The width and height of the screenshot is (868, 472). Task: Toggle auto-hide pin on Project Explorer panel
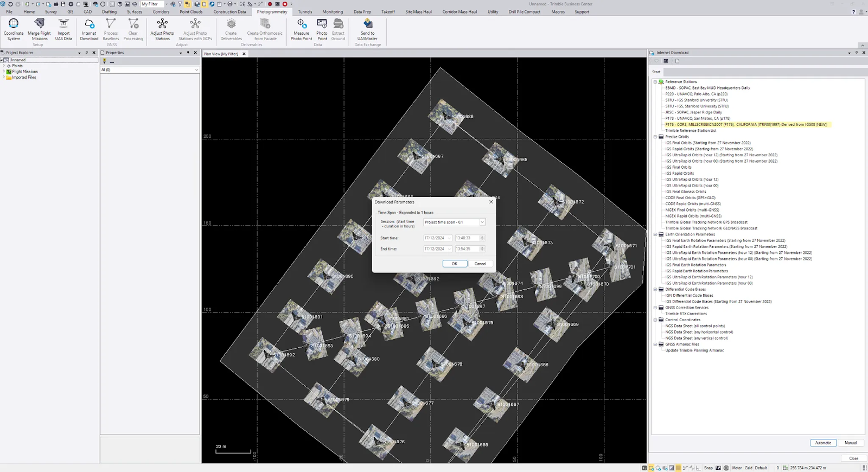point(87,53)
